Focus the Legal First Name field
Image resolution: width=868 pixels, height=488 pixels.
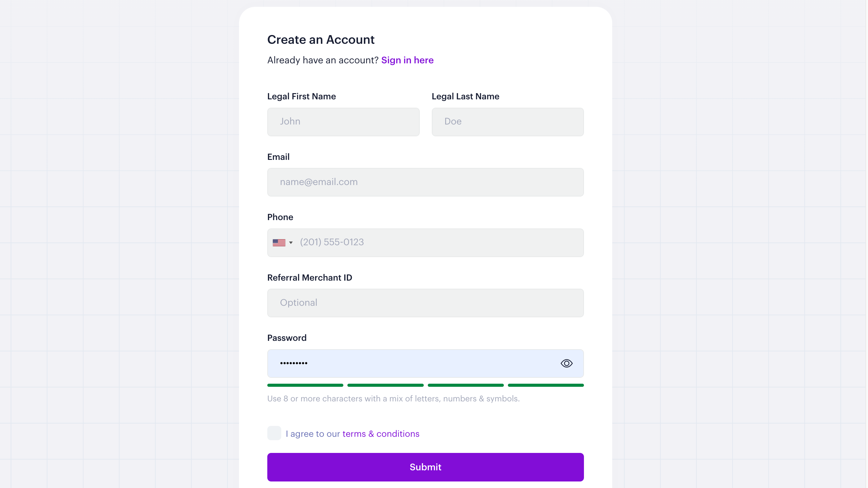pos(343,122)
